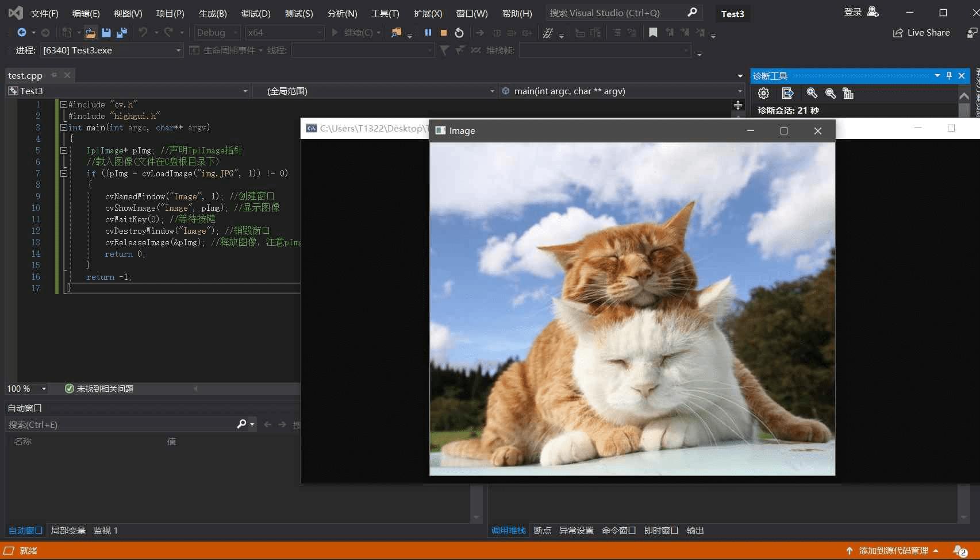Image resolution: width=980 pixels, height=560 pixels.
Task: Click the Visual Studio search box
Action: 624,13
